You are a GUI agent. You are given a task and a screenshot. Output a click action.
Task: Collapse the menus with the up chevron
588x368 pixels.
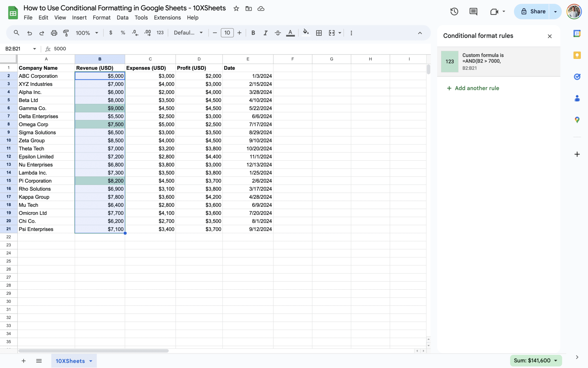tap(420, 33)
